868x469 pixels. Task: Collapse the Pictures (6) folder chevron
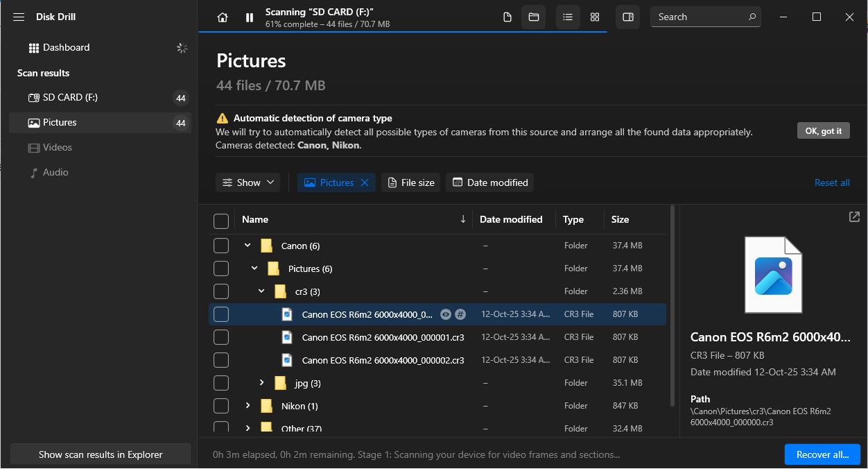coord(254,268)
